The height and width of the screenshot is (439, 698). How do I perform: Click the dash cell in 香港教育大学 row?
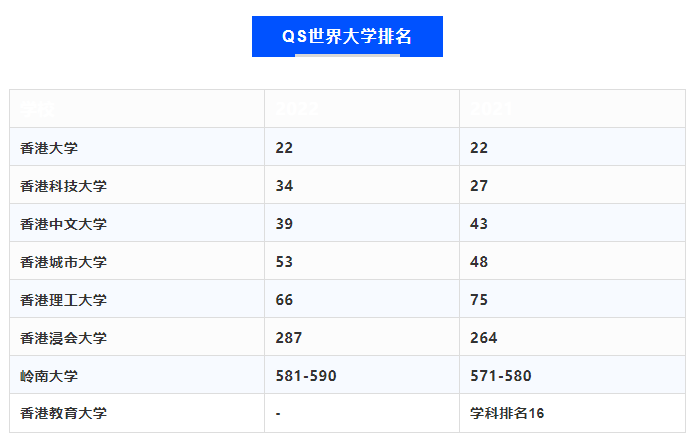coord(362,413)
